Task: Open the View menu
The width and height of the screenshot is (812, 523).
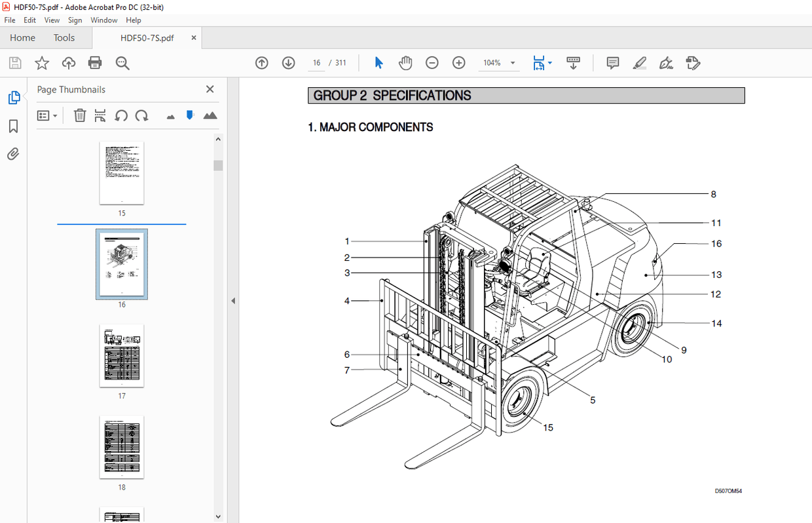Action: 52,20
